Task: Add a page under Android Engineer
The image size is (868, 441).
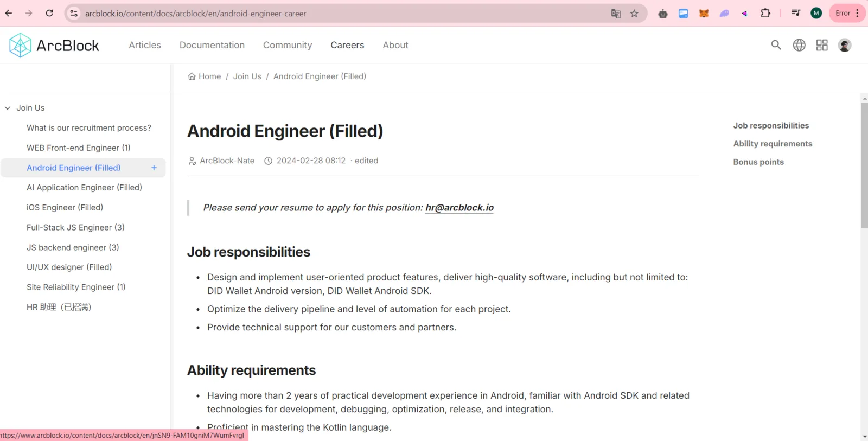Action: [154, 168]
